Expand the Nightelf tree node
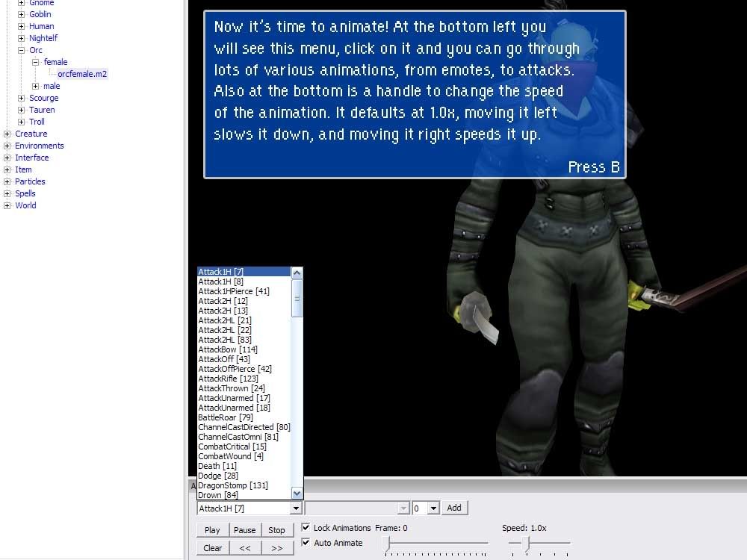 click(21, 38)
